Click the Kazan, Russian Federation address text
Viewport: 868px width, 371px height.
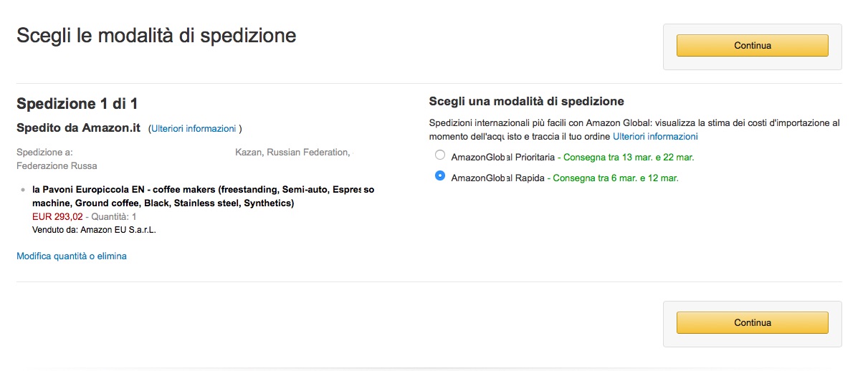tap(292, 153)
